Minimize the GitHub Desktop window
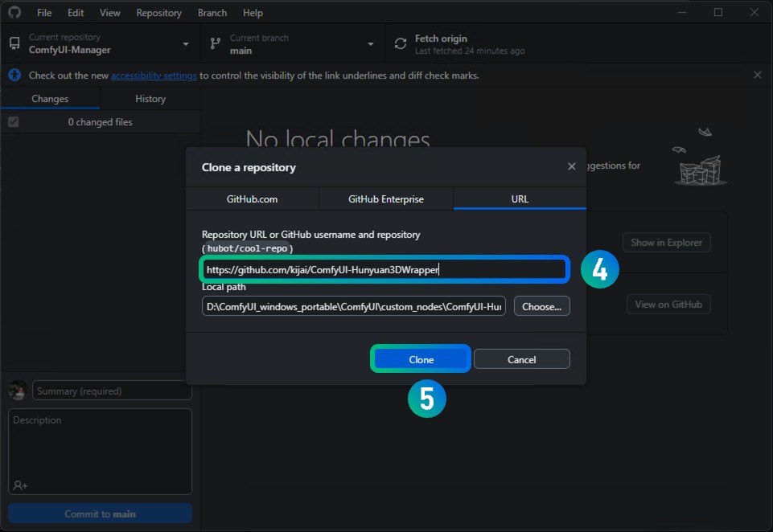Image resolution: width=773 pixels, height=532 pixels. (x=682, y=12)
